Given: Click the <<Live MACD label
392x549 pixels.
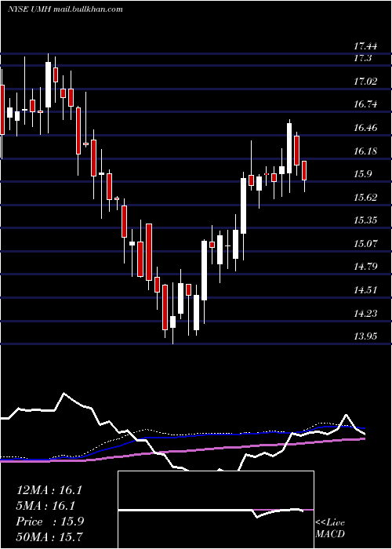Looking at the screenshot, I should tap(330, 529).
